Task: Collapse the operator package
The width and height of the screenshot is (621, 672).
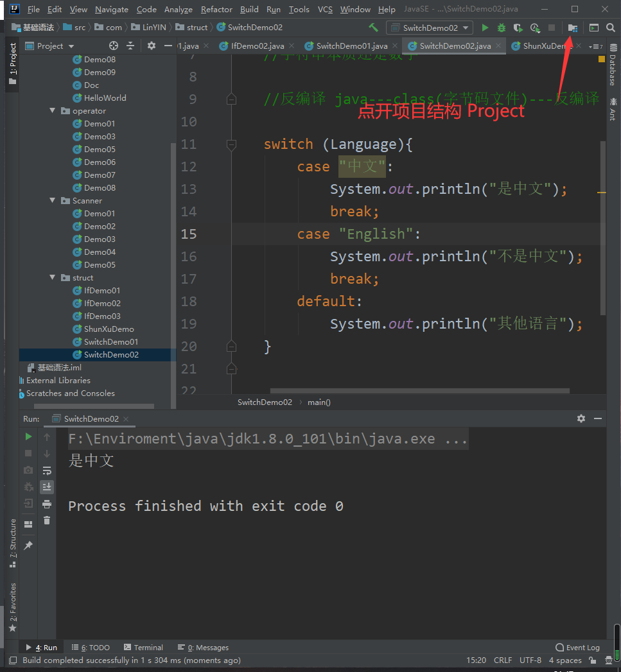Action: pyautogui.click(x=52, y=110)
